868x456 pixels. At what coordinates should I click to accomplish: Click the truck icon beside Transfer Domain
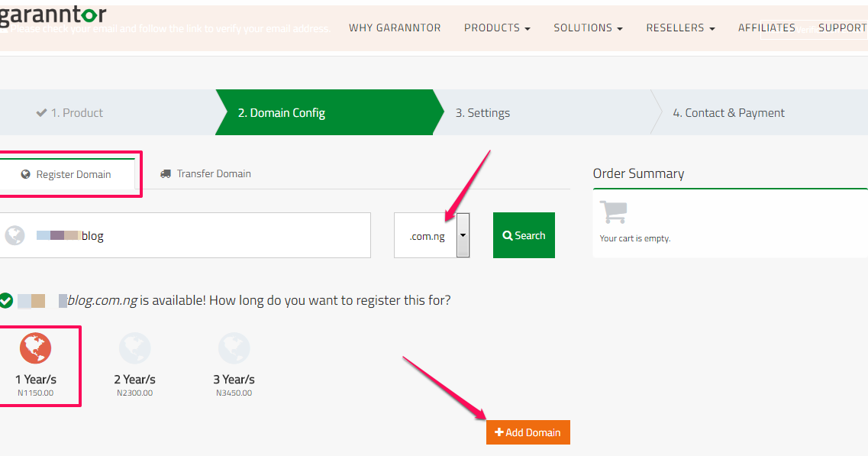click(x=165, y=173)
